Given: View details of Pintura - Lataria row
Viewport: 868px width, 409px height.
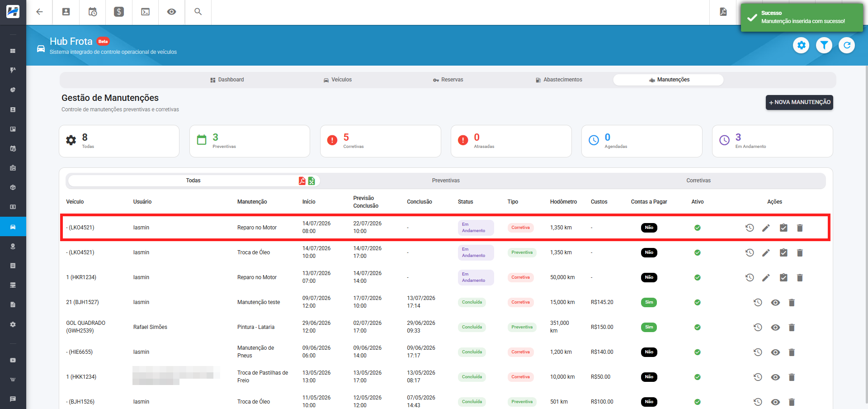Looking at the screenshot, I should pyautogui.click(x=775, y=327).
